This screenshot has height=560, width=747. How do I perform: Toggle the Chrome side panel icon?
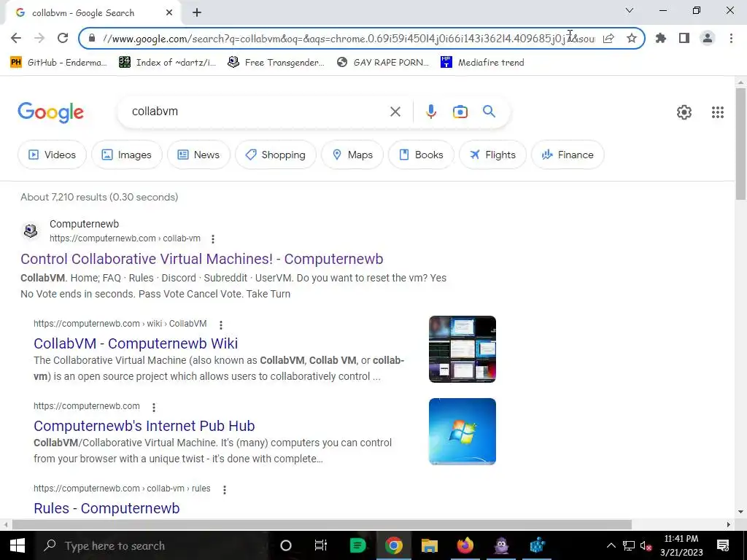[684, 38]
